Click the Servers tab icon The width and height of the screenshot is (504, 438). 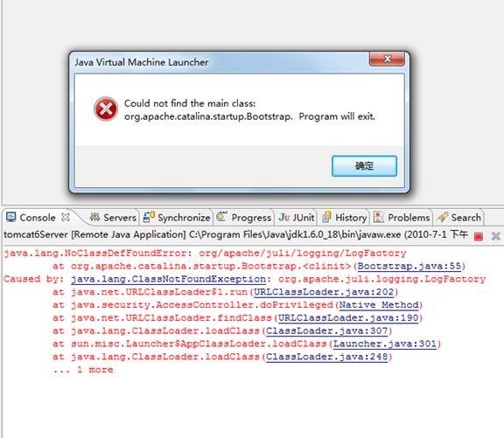(94, 217)
